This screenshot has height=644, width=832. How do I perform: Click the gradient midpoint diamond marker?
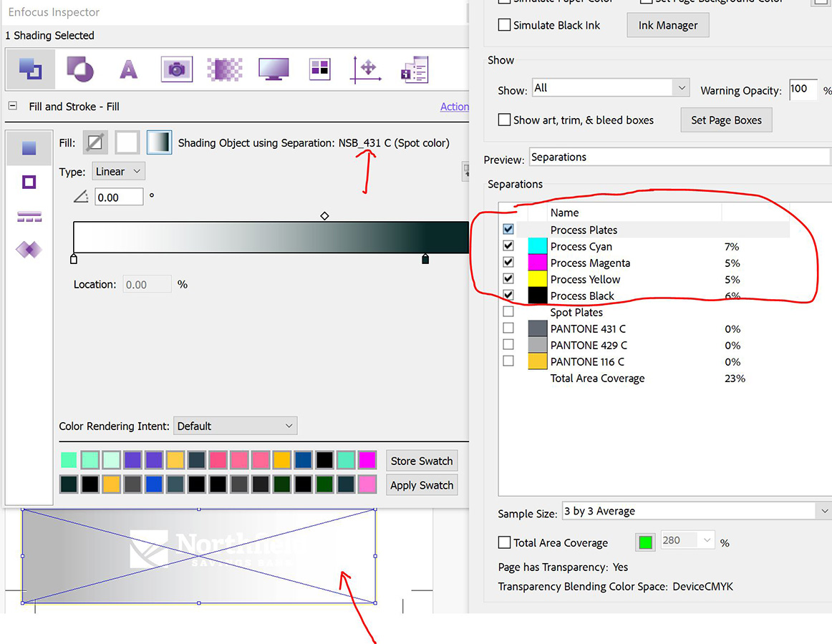pyautogui.click(x=325, y=216)
